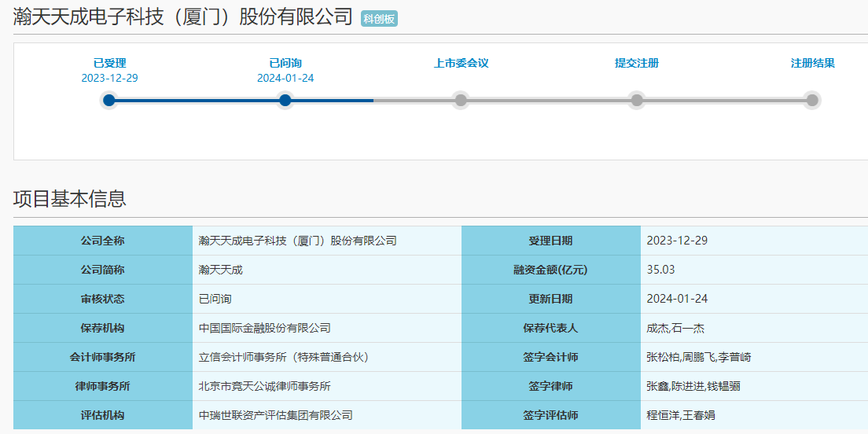The width and height of the screenshot is (868, 434).
Task: Click the 注册结果 timeline node dot
Action: (x=812, y=100)
